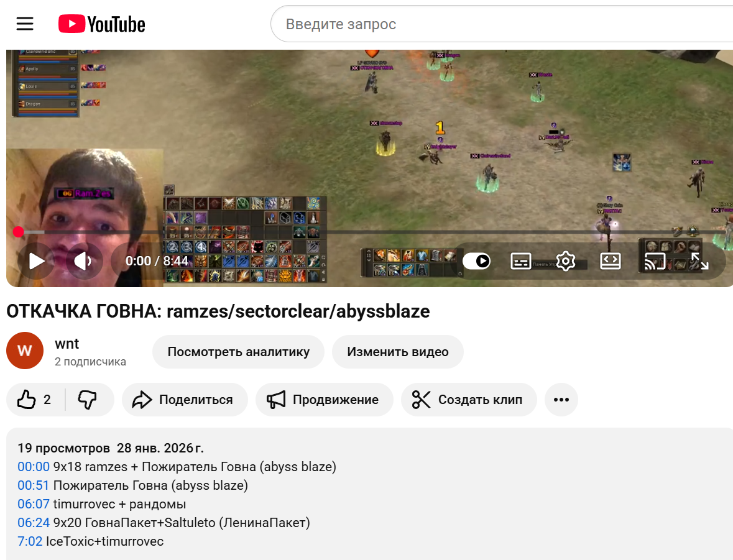Click the search input field
This screenshot has height=560, width=733.
(435, 24)
